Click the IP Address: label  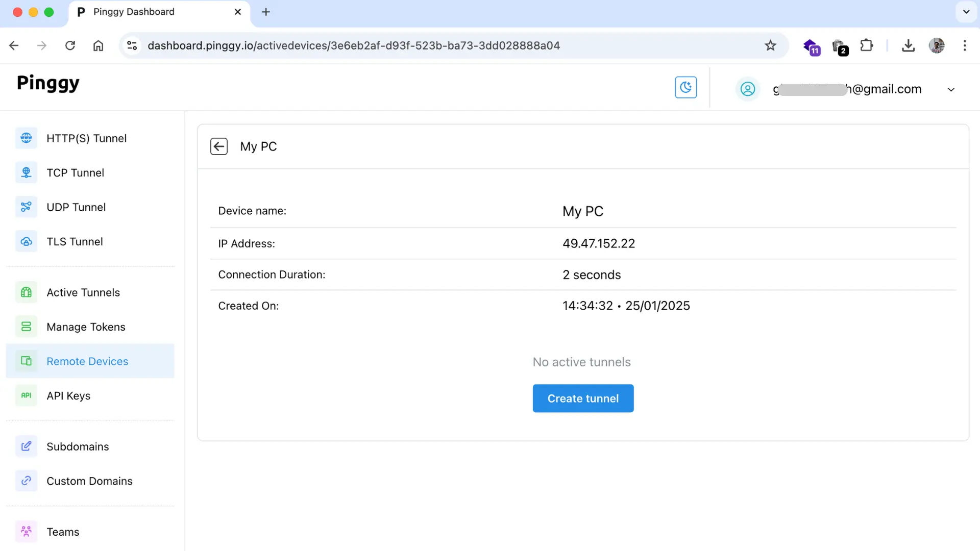tap(247, 244)
